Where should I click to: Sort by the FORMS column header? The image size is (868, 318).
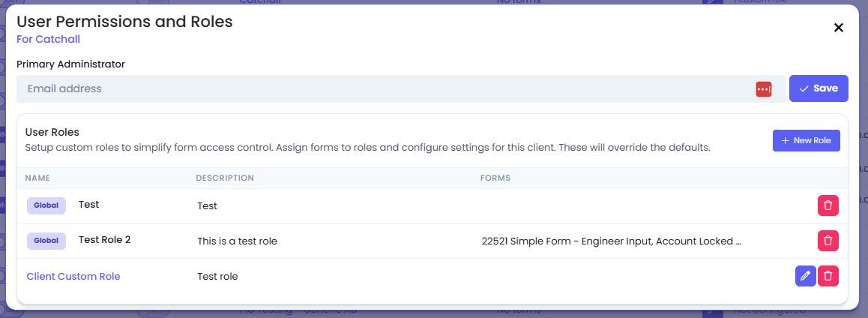(x=495, y=178)
